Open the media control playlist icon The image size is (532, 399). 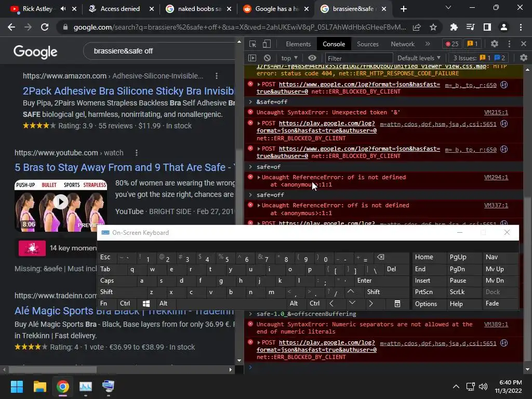(x=470, y=27)
